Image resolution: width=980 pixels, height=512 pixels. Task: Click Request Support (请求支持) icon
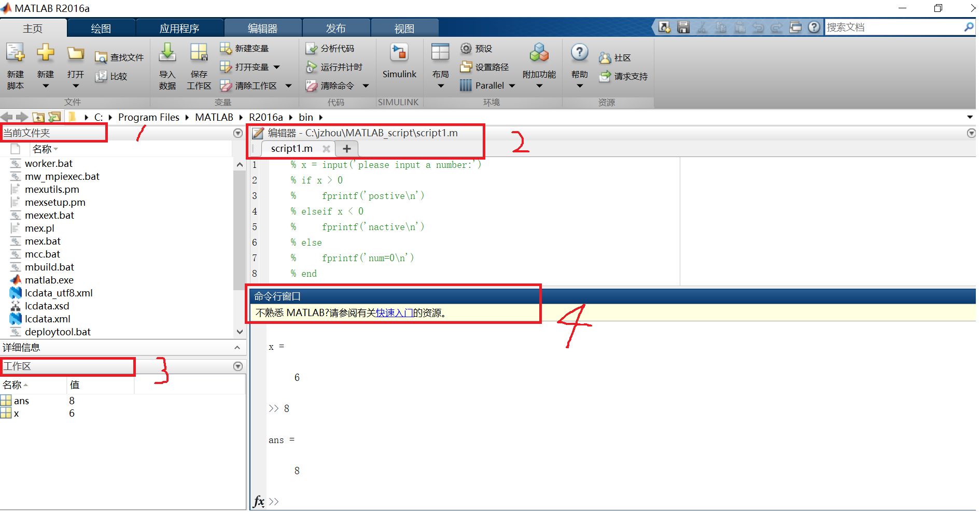click(x=605, y=76)
